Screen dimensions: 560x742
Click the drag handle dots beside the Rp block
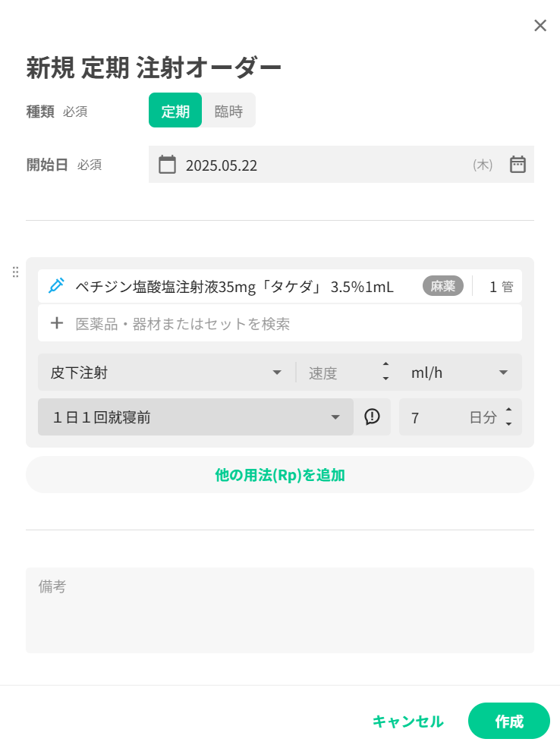point(15,272)
